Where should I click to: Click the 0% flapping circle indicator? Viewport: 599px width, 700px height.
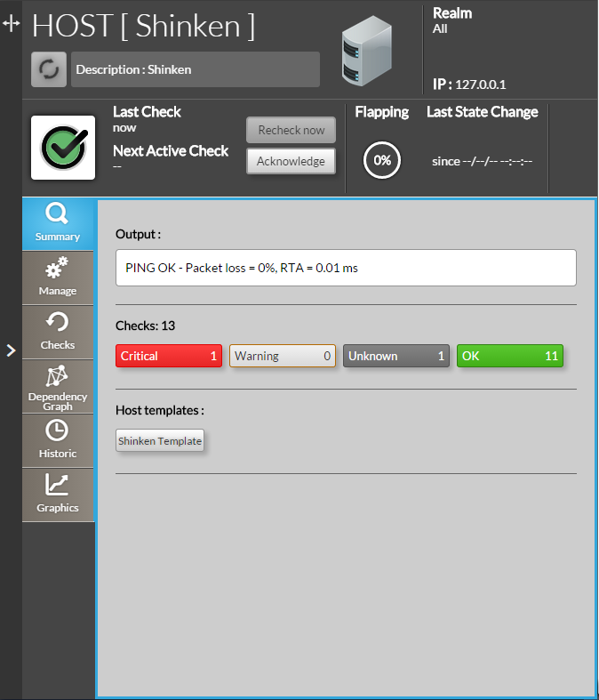click(382, 161)
